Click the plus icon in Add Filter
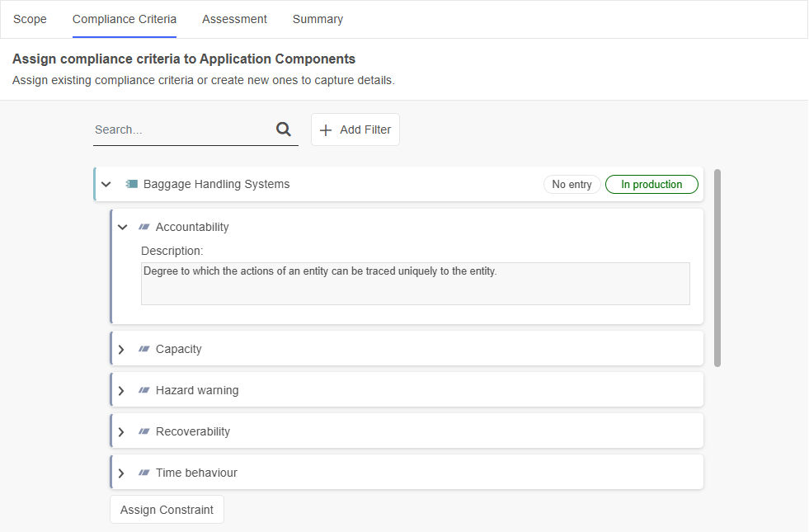 tap(326, 130)
